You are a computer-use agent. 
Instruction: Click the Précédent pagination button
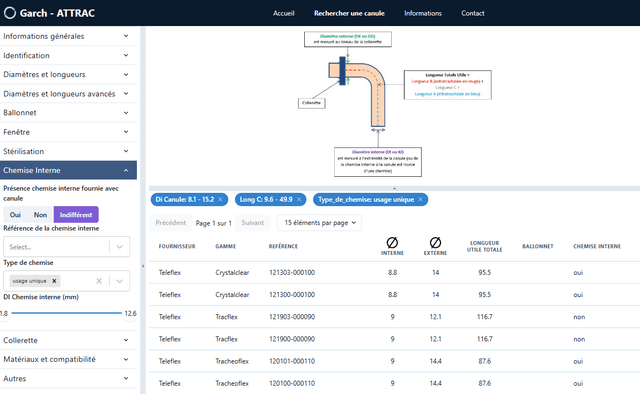171,223
